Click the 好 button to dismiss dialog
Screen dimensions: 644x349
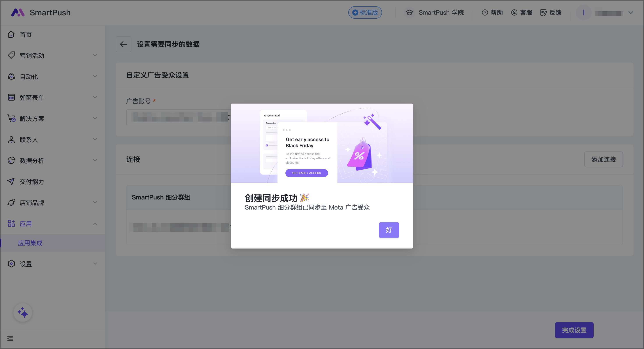coord(389,230)
